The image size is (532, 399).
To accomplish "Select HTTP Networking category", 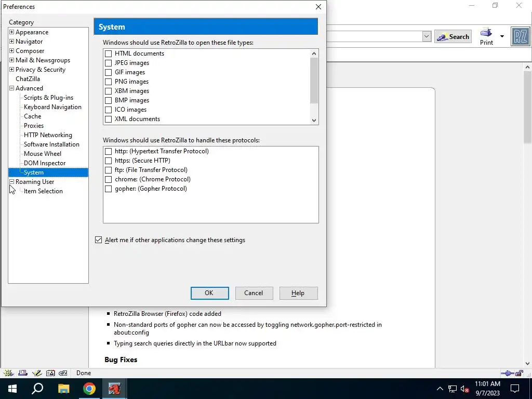I will tap(48, 135).
